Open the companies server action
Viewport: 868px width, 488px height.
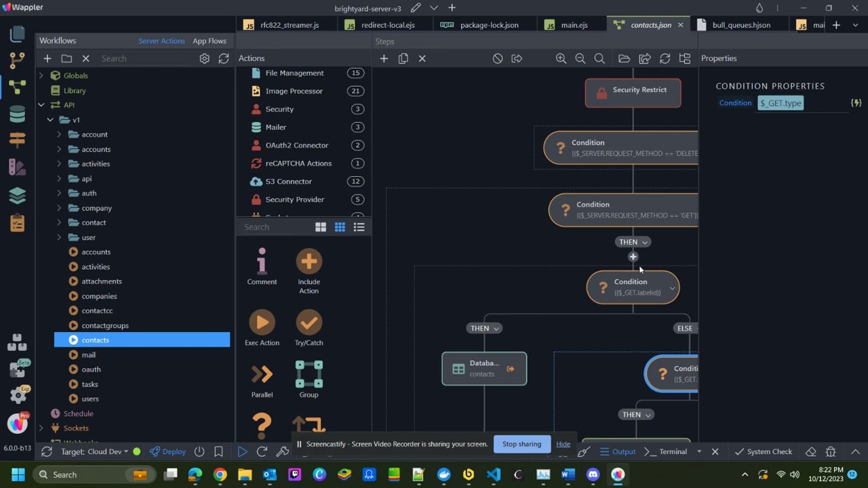(99, 296)
